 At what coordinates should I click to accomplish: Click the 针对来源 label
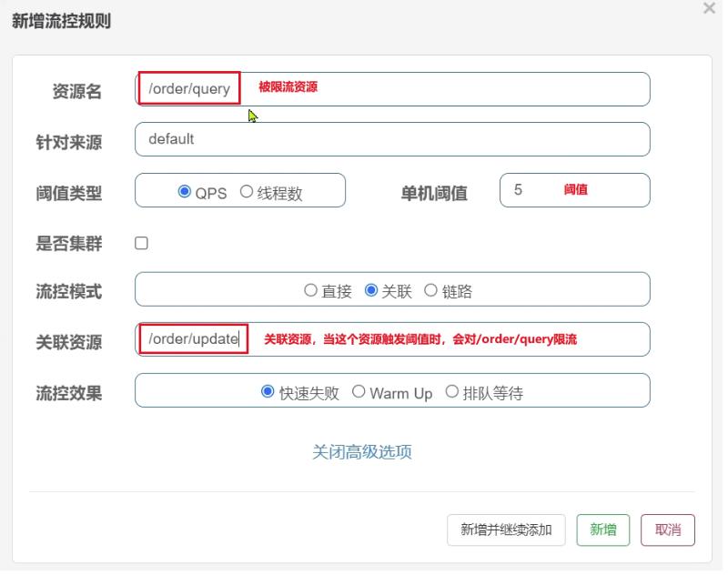pos(69,143)
